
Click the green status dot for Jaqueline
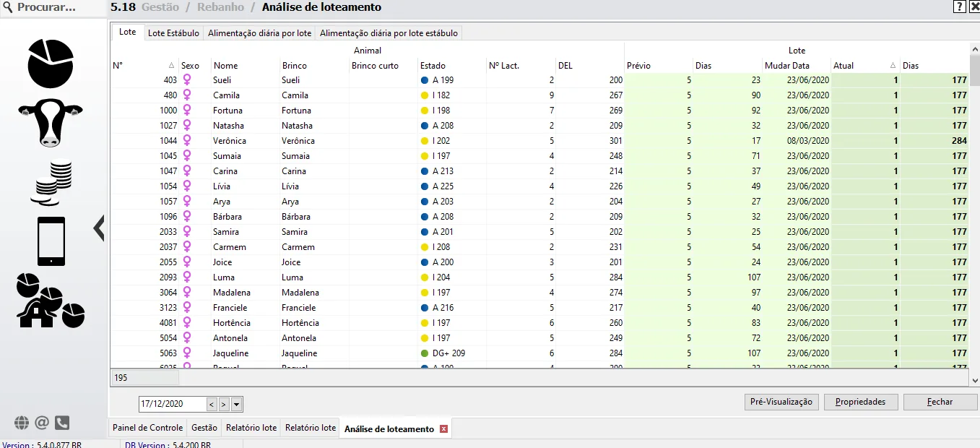pos(425,353)
